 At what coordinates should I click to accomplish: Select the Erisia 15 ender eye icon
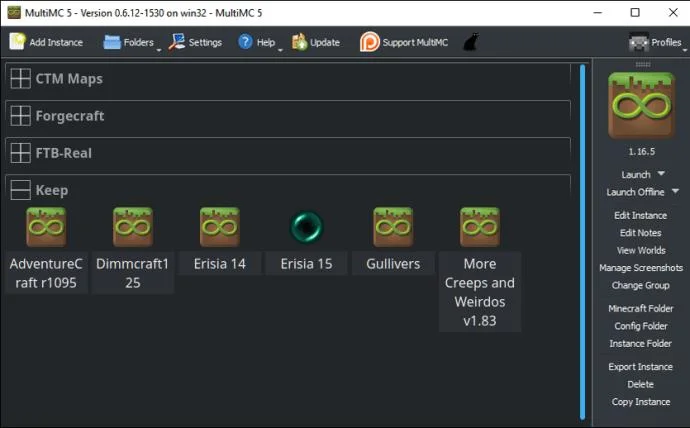(x=307, y=227)
